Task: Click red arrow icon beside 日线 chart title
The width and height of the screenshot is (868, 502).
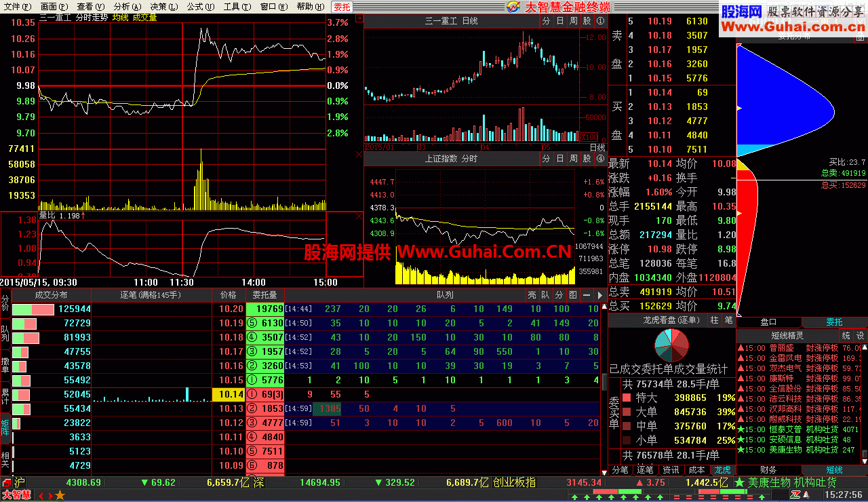Action: 359,19
